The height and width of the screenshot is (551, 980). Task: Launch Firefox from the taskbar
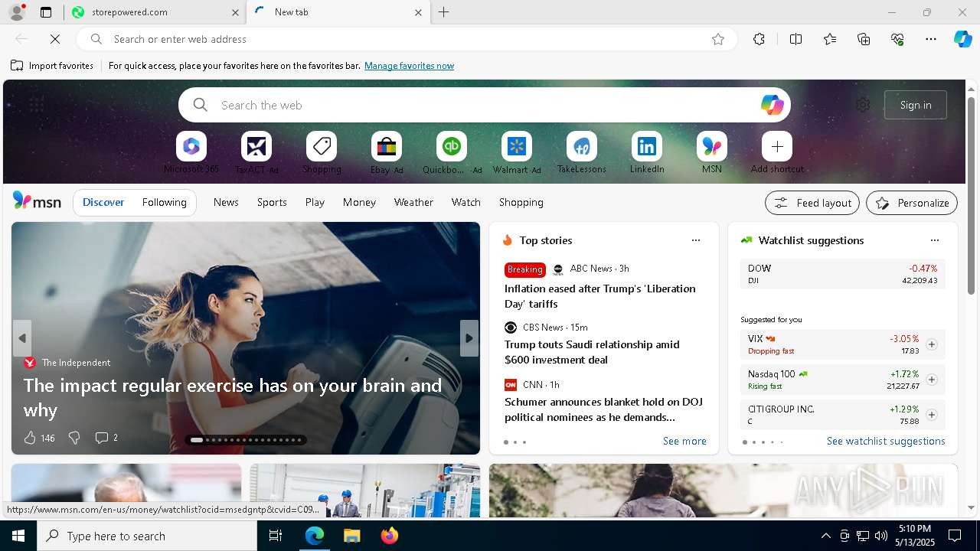(x=389, y=536)
